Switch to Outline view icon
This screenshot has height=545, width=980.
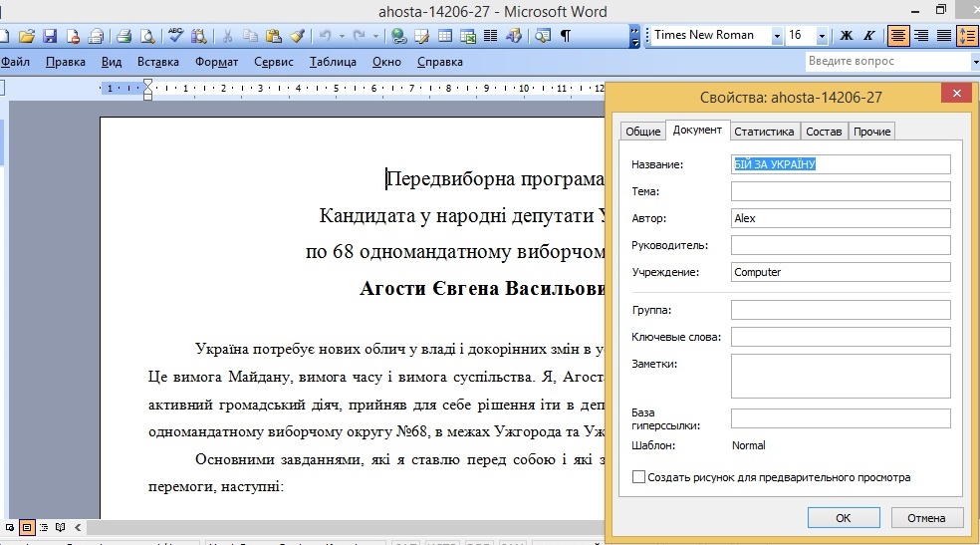tap(44, 527)
